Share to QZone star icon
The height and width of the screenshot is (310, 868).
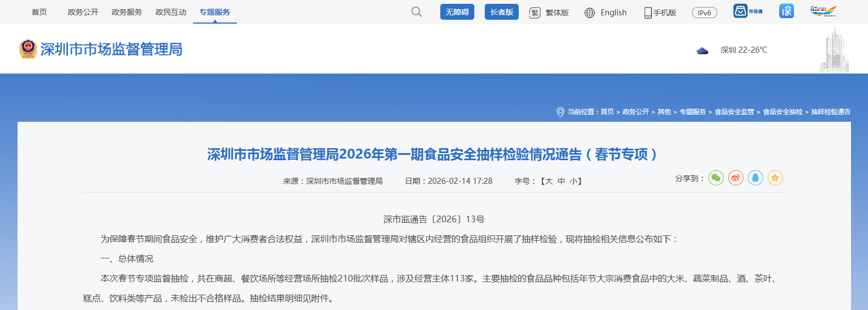(775, 178)
